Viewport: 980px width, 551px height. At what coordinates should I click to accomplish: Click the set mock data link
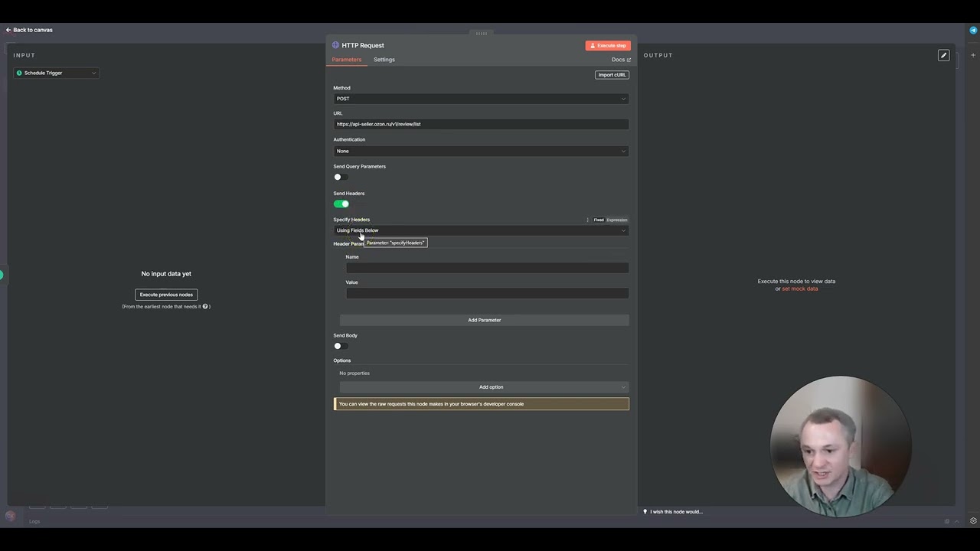[x=799, y=289]
